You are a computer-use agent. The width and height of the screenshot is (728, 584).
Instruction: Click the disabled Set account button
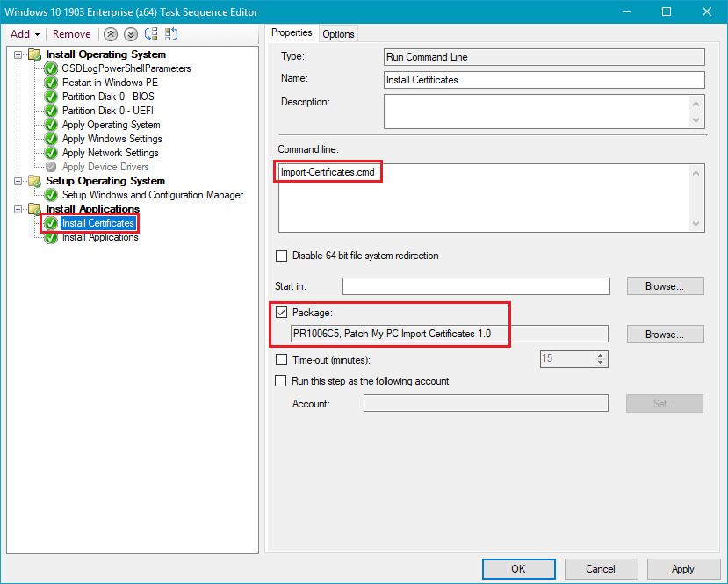click(665, 403)
